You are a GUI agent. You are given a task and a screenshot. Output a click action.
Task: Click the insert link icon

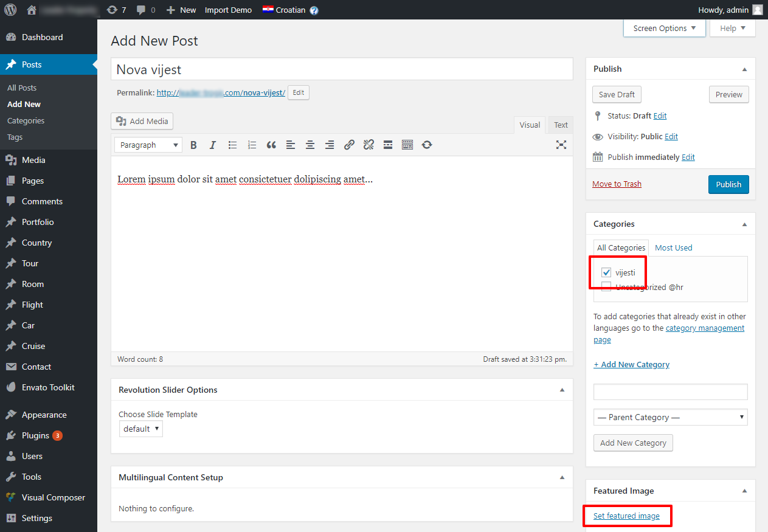pos(349,145)
